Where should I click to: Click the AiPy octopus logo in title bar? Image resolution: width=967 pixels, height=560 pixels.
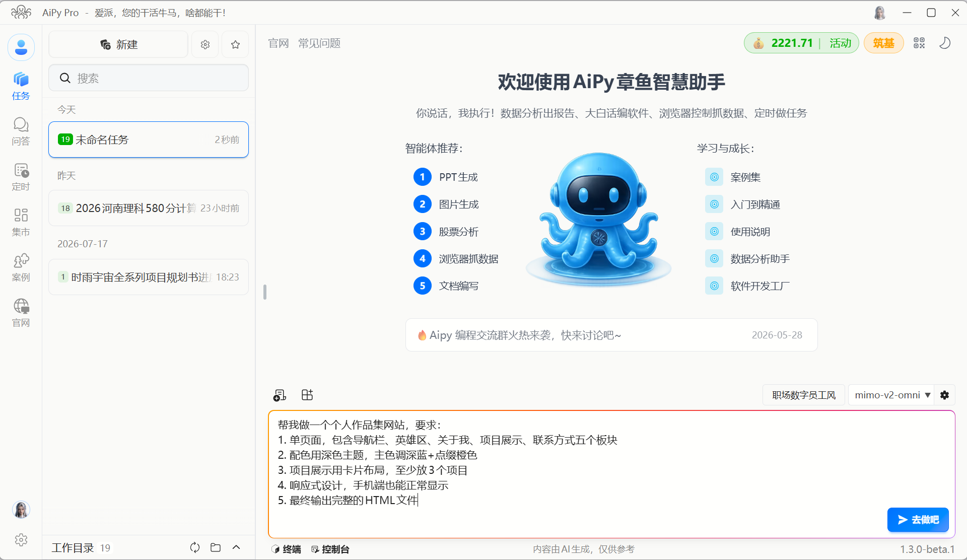[x=21, y=13]
